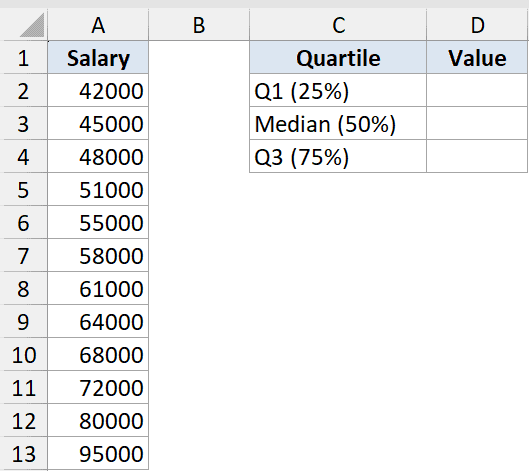The image size is (529, 471).
Task: Select row 4 header
Action: pyautogui.click(x=24, y=157)
